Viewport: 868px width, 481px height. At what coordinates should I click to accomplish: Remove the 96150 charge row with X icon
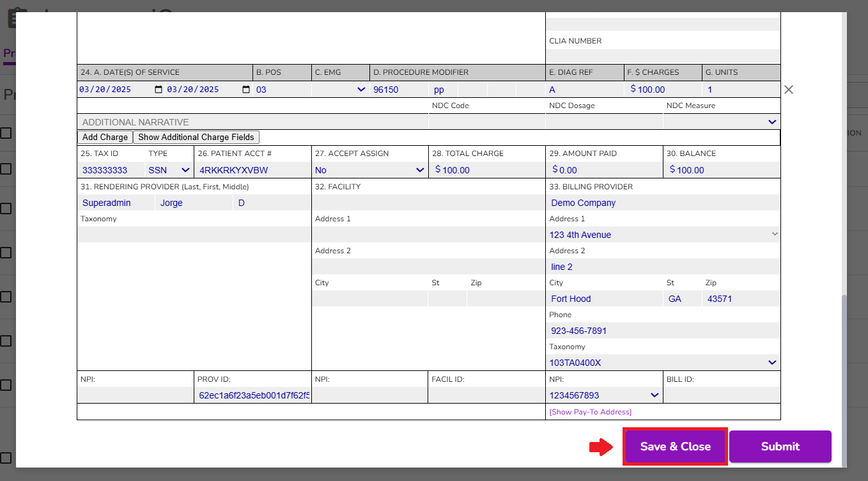pyautogui.click(x=789, y=90)
